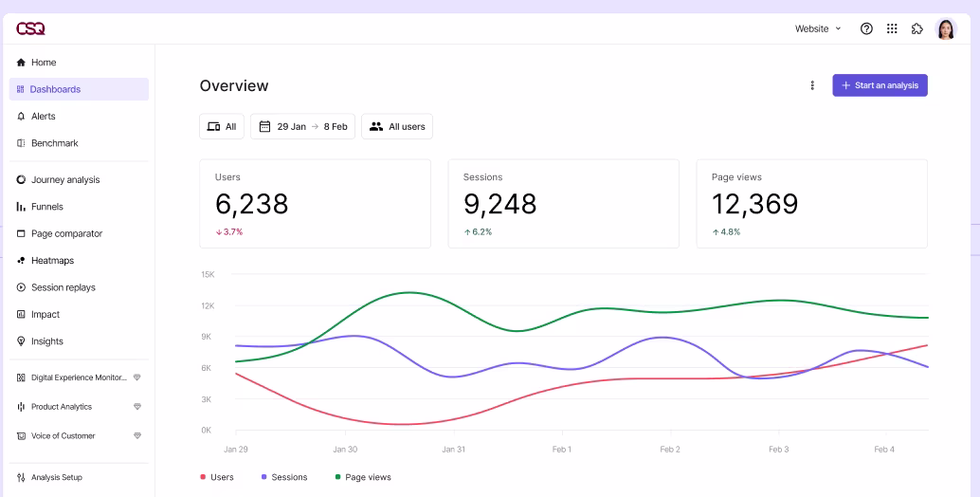Open the All users segment filter
Image resolution: width=980 pixels, height=497 pixels.
point(397,126)
